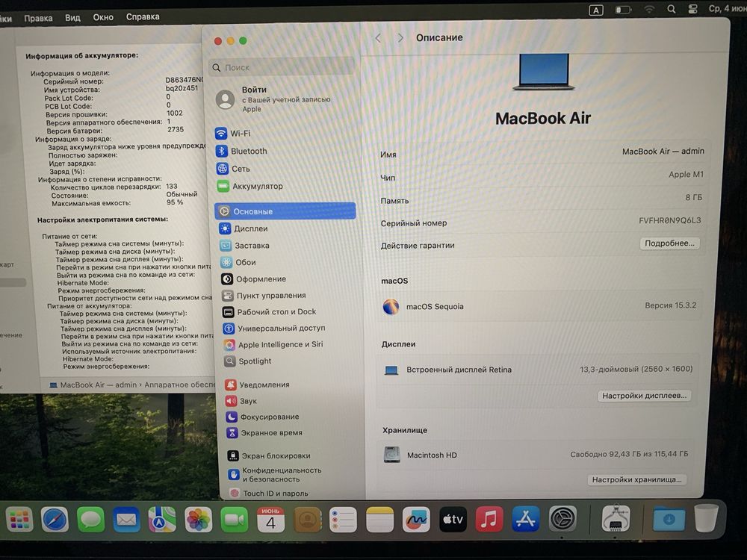The width and height of the screenshot is (747, 560).
Task: Open Правка menu in menu bar
Action: 38,18
